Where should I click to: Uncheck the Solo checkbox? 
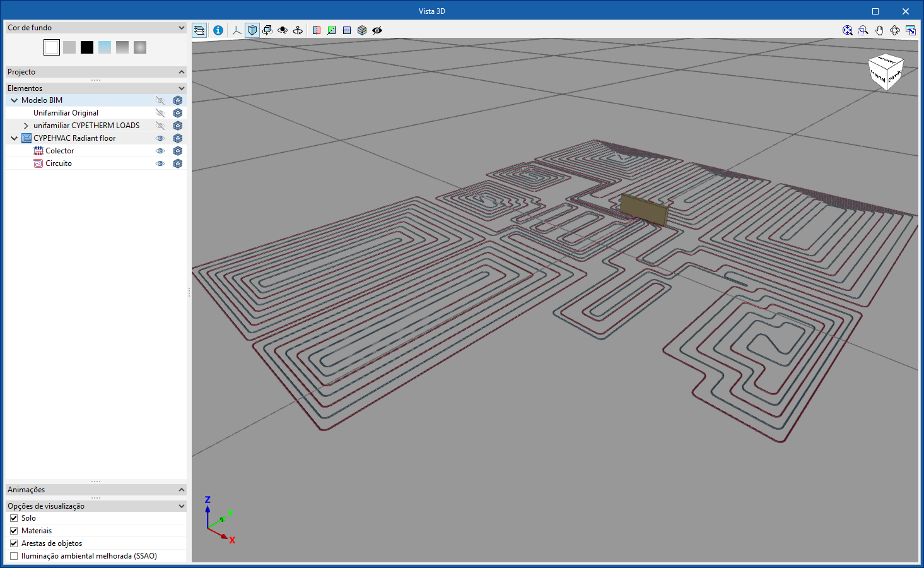(14, 518)
